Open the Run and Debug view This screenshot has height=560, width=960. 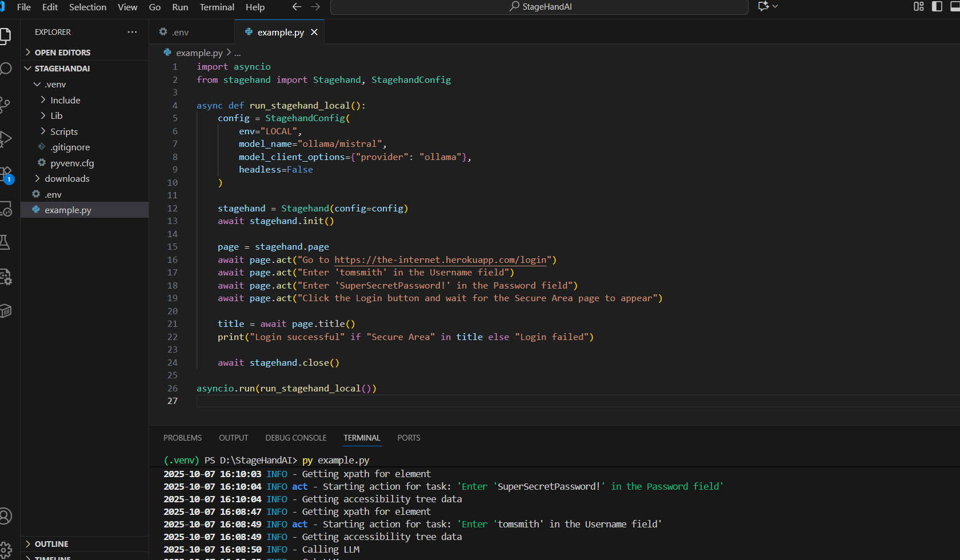tap(6, 139)
